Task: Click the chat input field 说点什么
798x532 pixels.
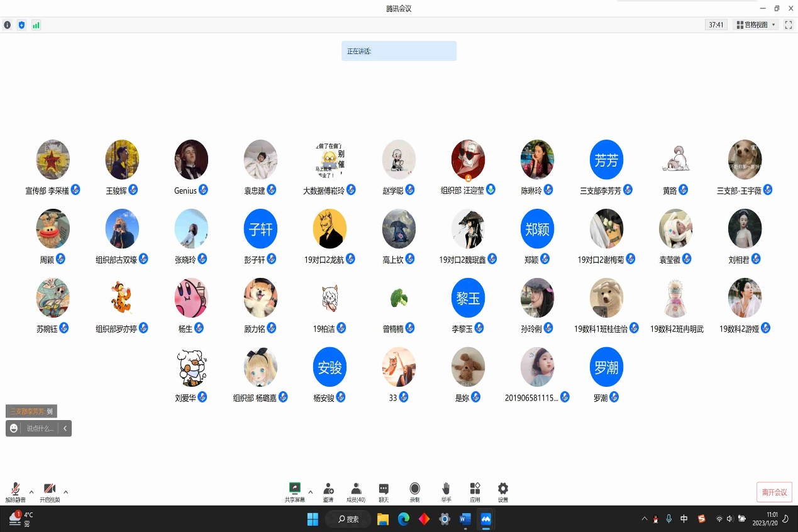Action: [x=40, y=428]
